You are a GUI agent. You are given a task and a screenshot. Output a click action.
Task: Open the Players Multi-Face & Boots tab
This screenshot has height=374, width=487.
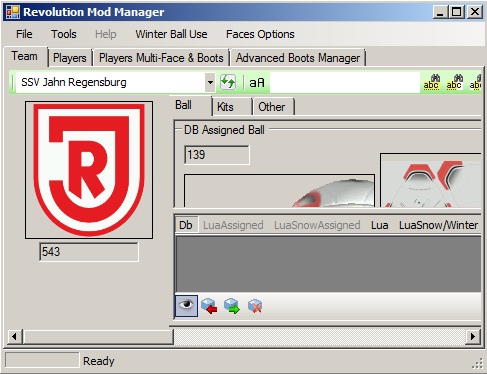tap(161, 58)
